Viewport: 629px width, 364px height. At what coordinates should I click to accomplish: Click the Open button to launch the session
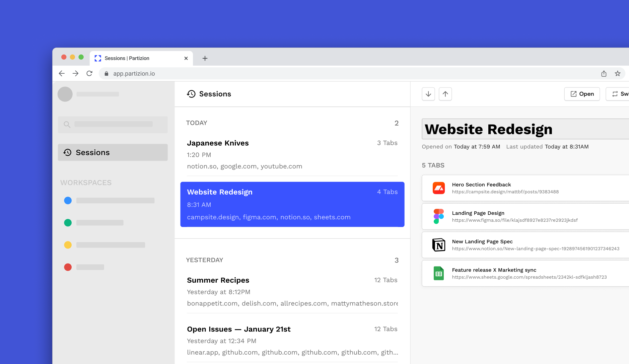click(x=582, y=94)
